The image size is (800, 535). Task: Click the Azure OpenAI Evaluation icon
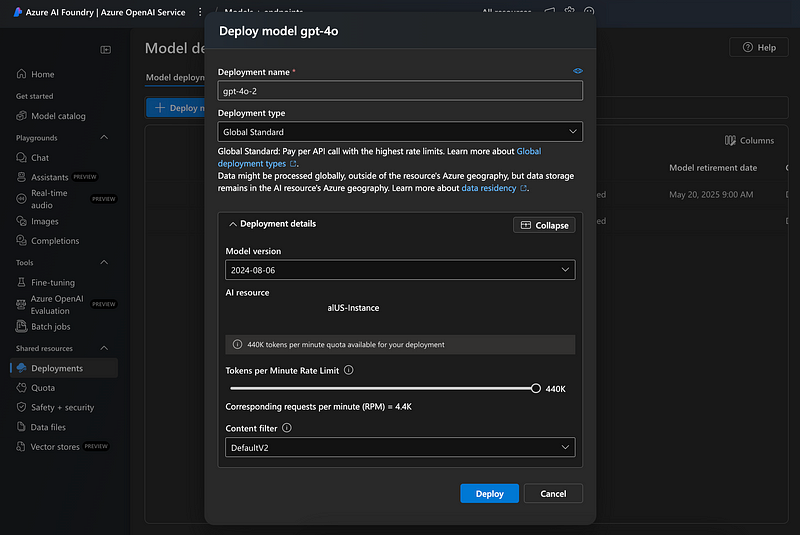[x=21, y=304]
